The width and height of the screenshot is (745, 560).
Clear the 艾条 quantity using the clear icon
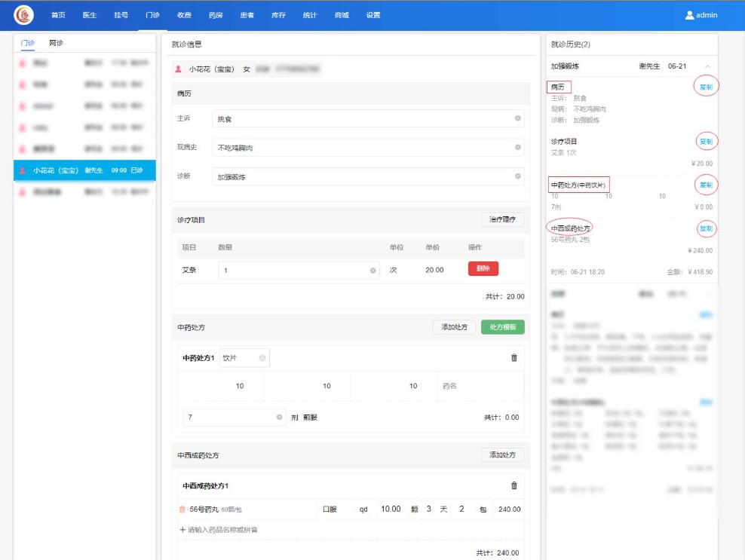coord(373,270)
